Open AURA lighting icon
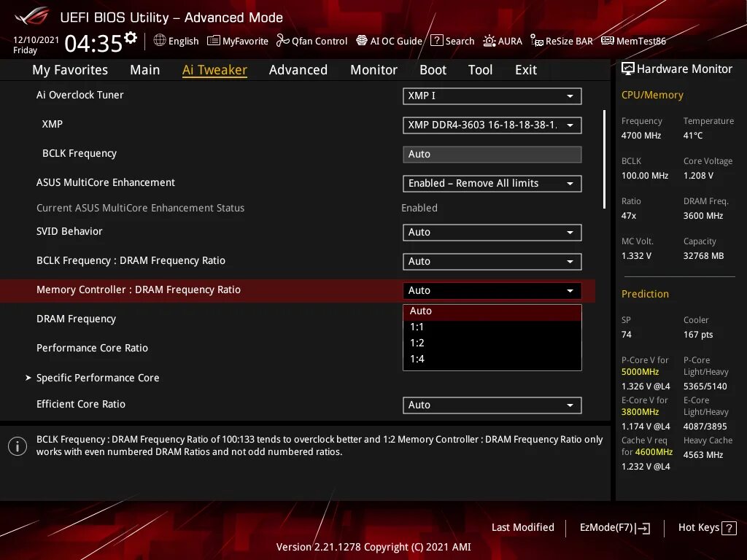 pos(489,41)
